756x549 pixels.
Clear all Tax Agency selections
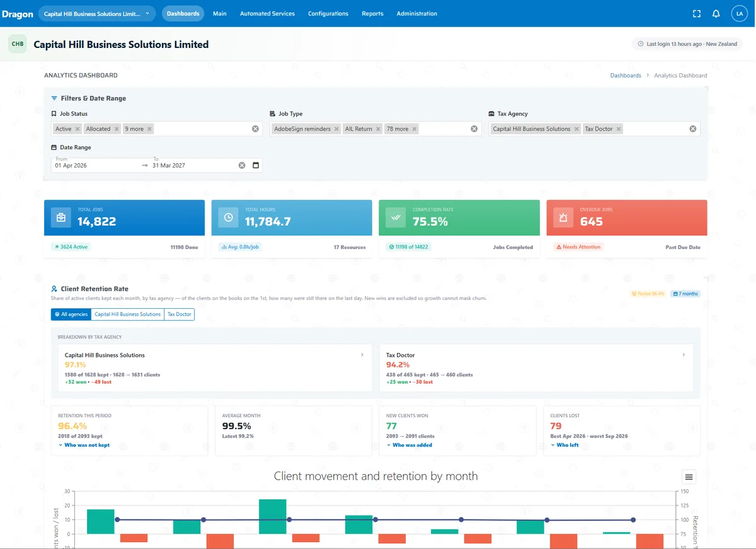click(693, 129)
